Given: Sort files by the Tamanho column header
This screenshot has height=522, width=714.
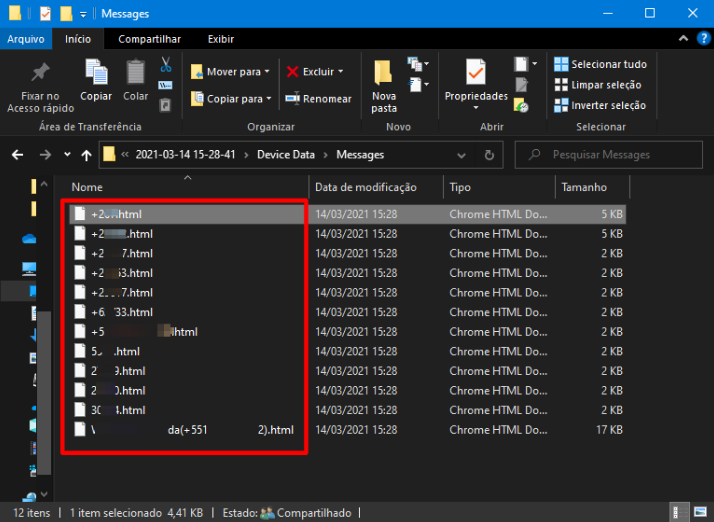Looking at the screenshot, I should point(584,187).
